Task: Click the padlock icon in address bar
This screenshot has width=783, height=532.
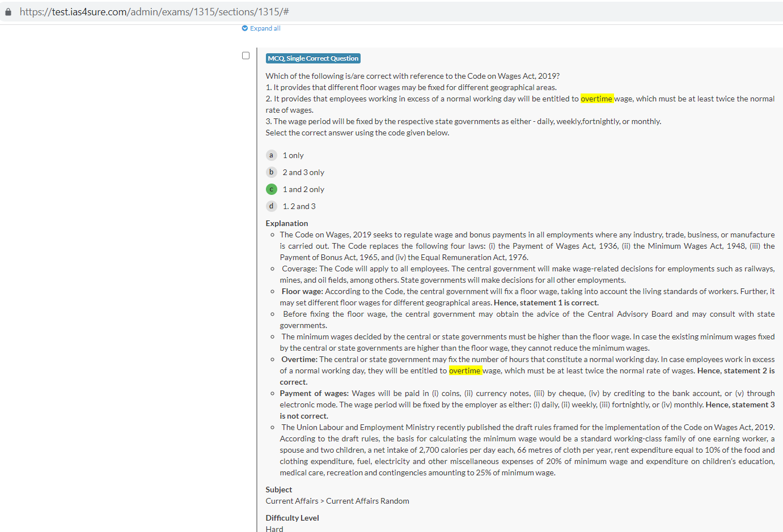Action: click(8, 12)
